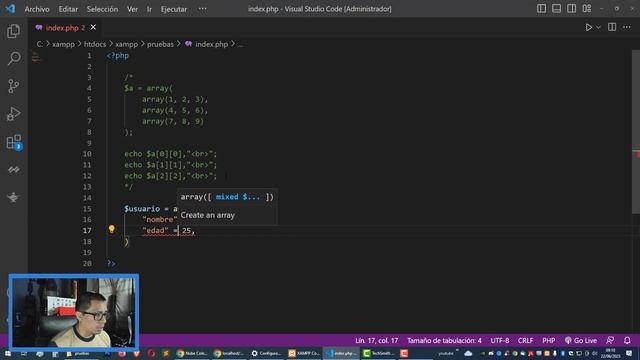This screenshot has width=640, height=360.
Task: Open the Ir menu
Action: click(x=149, y=9)
